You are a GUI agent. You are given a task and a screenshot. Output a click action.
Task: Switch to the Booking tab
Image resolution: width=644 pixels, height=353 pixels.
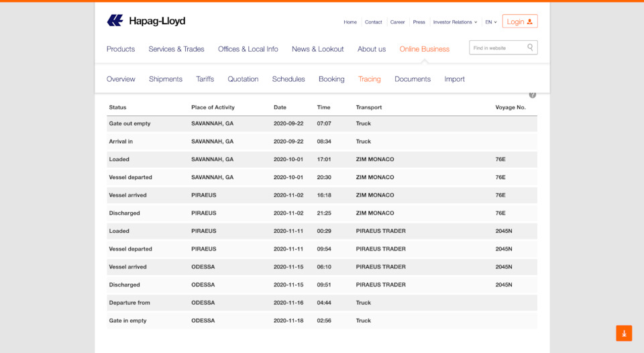point(331,79)
